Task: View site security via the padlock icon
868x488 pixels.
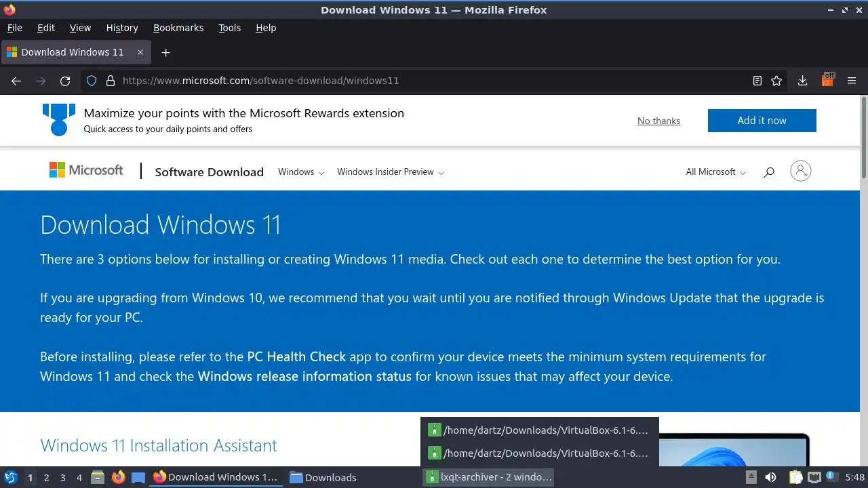Action: tap(111, 81)
